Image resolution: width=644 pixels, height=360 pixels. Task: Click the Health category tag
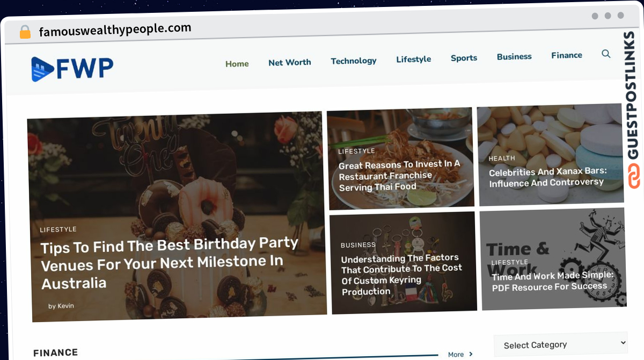[502, 159]
